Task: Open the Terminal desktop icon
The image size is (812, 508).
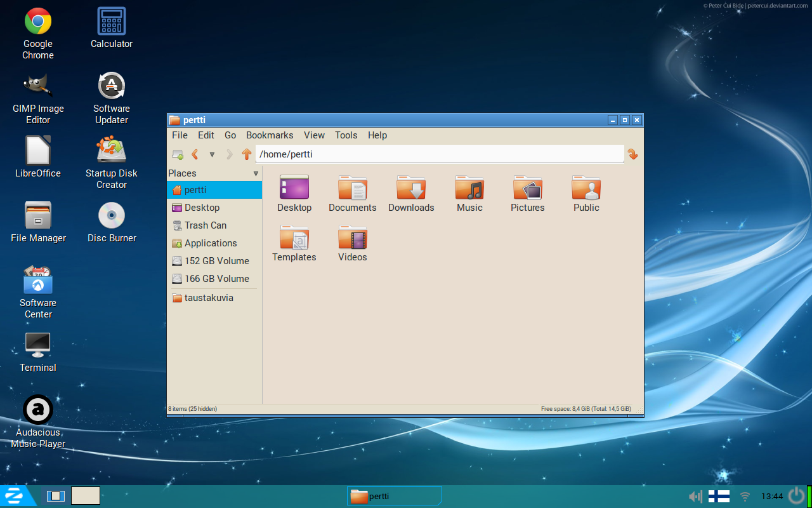Action: [38, 345]
